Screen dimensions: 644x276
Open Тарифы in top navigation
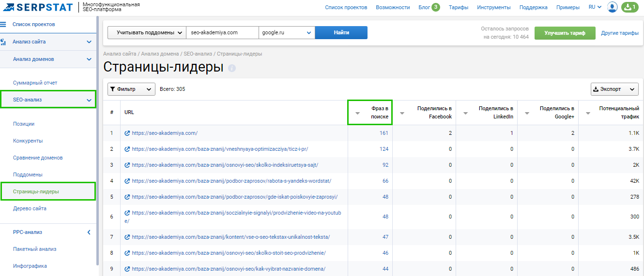pyautogui.click(x=458, y=7)
